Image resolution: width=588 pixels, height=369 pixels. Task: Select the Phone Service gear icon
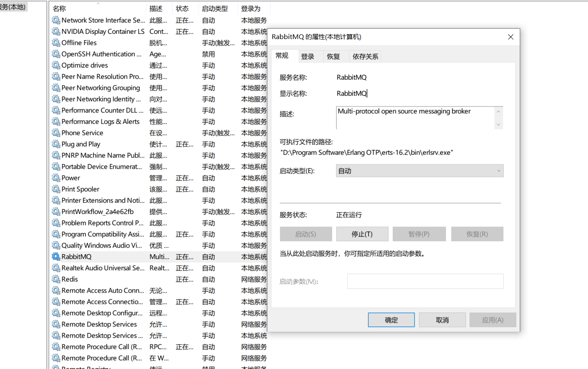pos(56,133)
